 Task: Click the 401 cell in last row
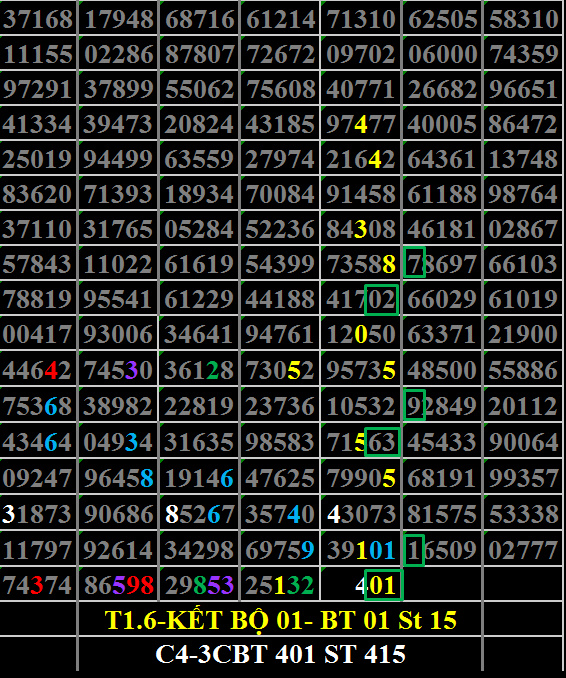361,585
